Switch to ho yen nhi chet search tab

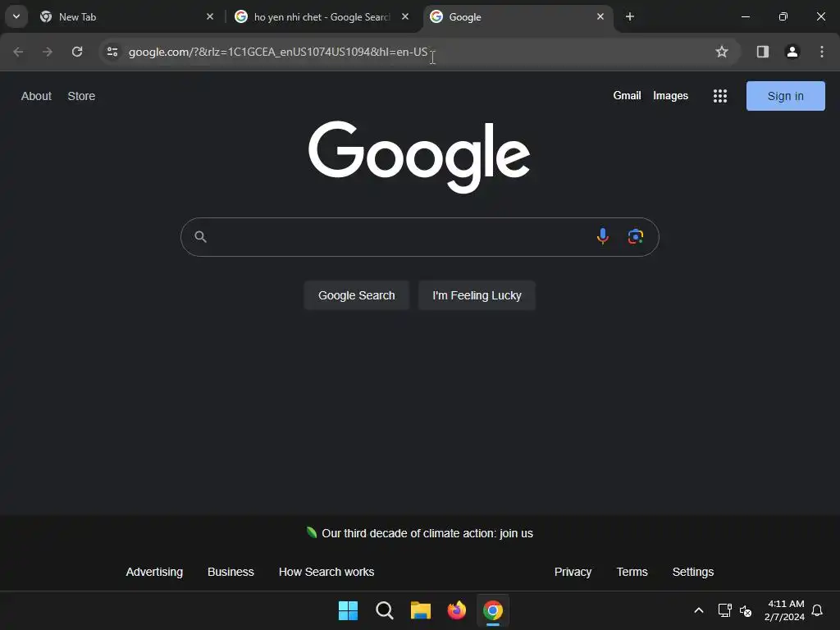coord(322,16)
